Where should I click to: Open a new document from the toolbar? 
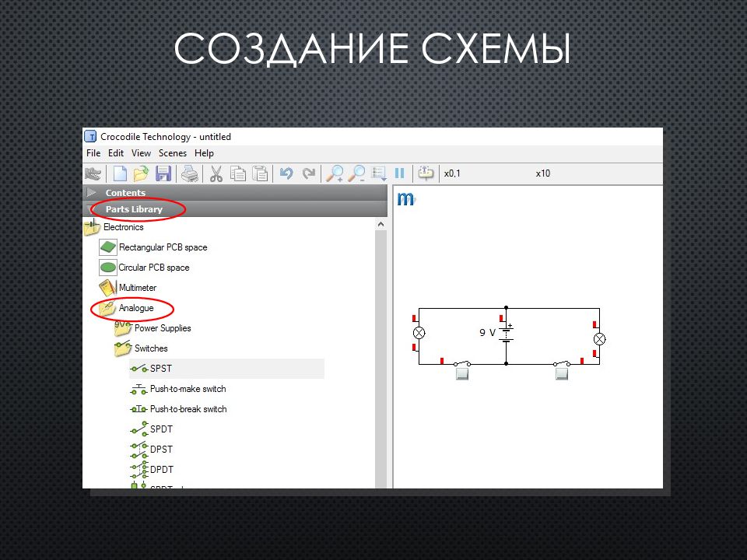coord(118,173)
